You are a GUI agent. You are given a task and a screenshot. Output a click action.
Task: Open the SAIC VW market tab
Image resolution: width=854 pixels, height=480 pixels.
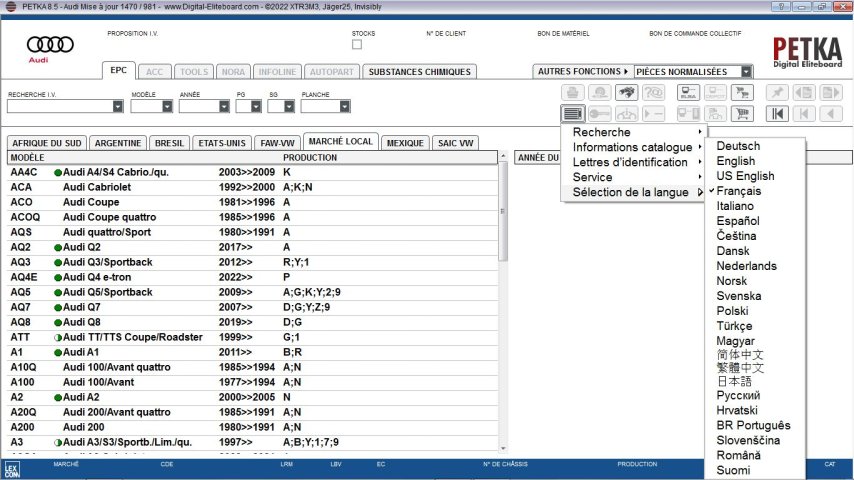[455, 143]
